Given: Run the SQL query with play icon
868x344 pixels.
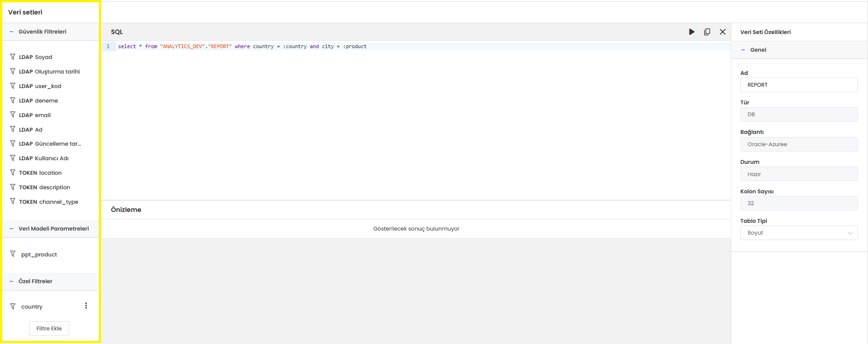Looking at the screenshot, I should tap(691, 32).
